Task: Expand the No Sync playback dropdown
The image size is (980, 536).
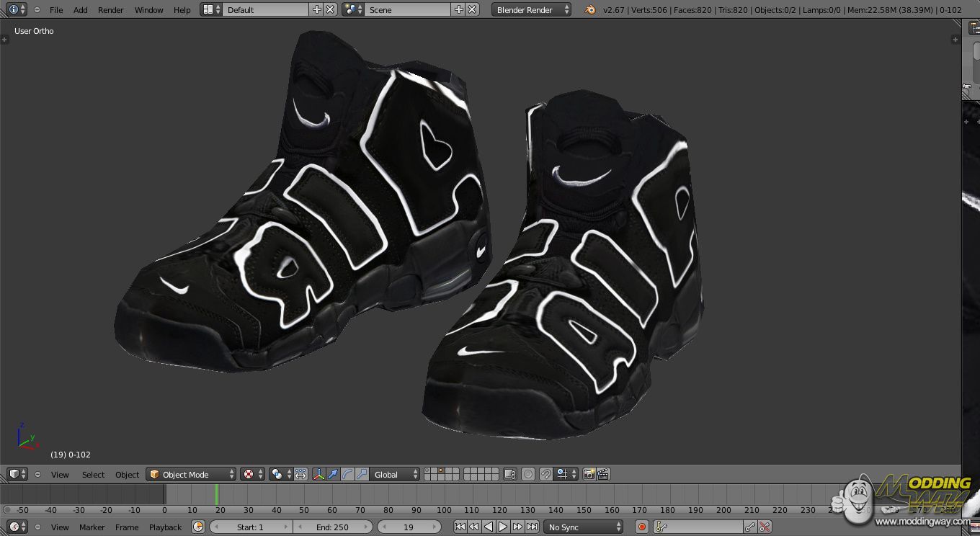Action: pos(583,527)
